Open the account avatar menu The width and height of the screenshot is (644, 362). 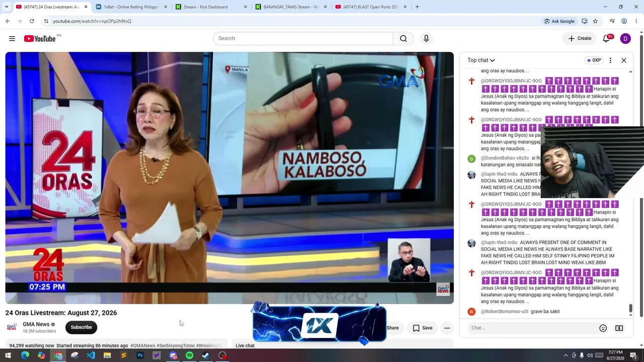(625, 39)
